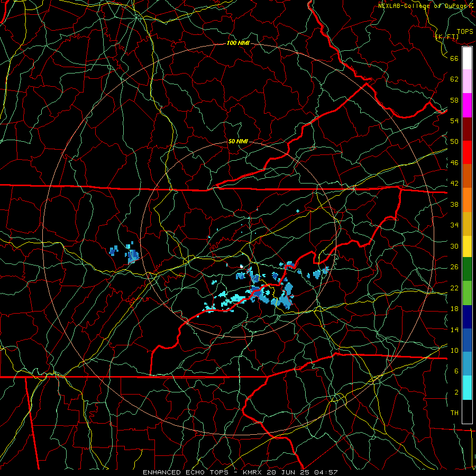Click the blue echo cell west of 50 NMI ring
Image resolution: width=476 pixels, height=476 pixels.
coord(133,255)
